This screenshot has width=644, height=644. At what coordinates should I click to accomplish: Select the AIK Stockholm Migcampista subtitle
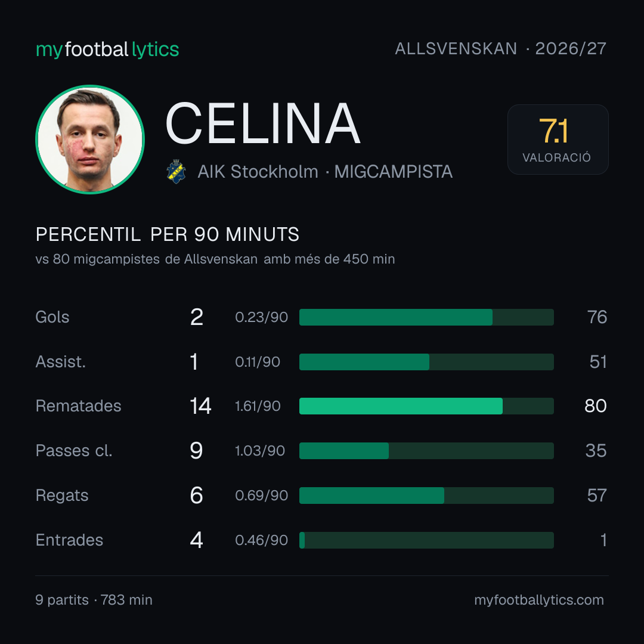[325, 171]
